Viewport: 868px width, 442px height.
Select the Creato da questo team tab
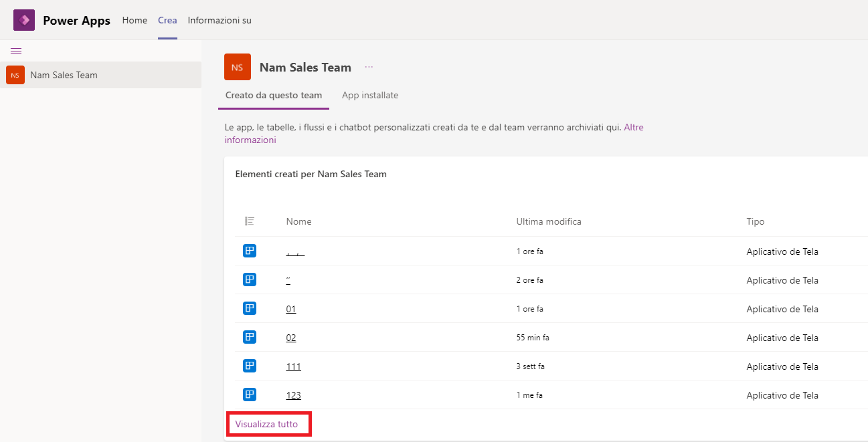(274, 95)
